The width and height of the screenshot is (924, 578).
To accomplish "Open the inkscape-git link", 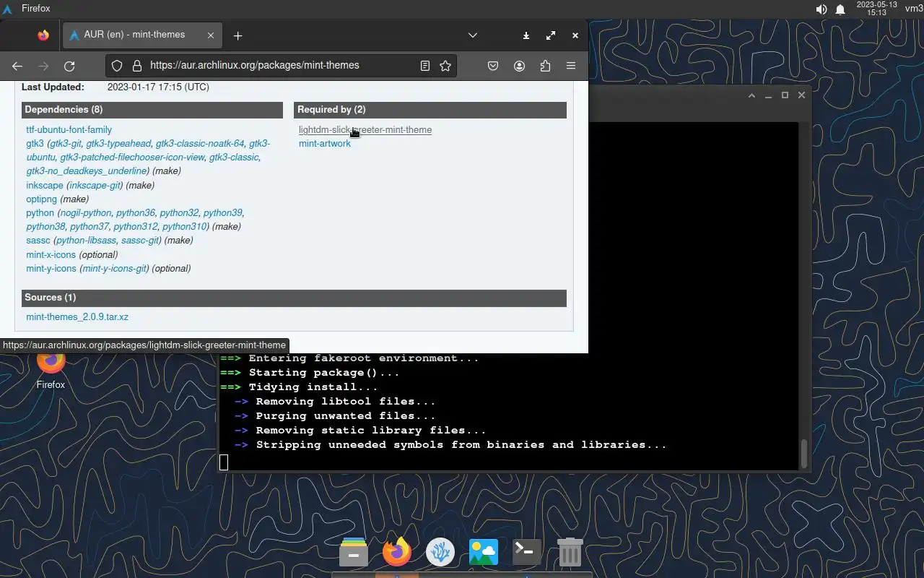I will 95,186.
